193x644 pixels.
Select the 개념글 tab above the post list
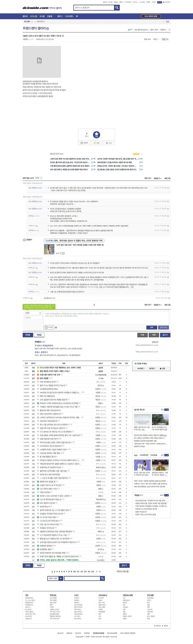coord(39,335)
